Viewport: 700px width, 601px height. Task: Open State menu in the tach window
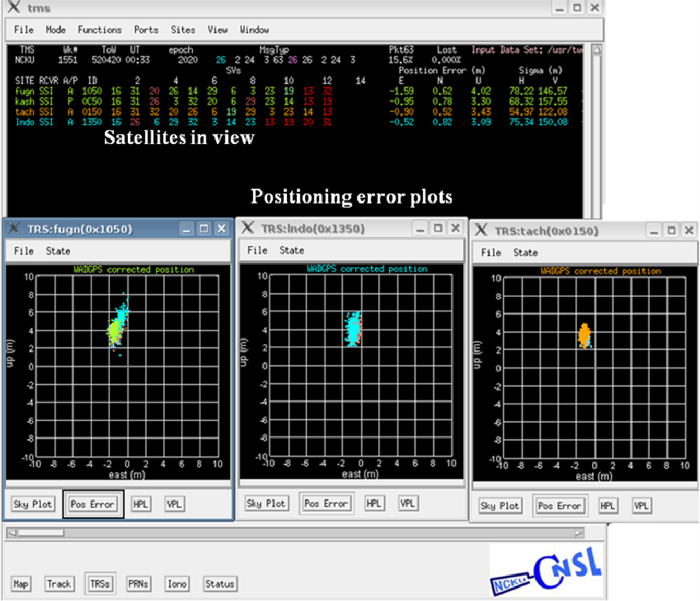pyautogui.click(x=525, y=252)
